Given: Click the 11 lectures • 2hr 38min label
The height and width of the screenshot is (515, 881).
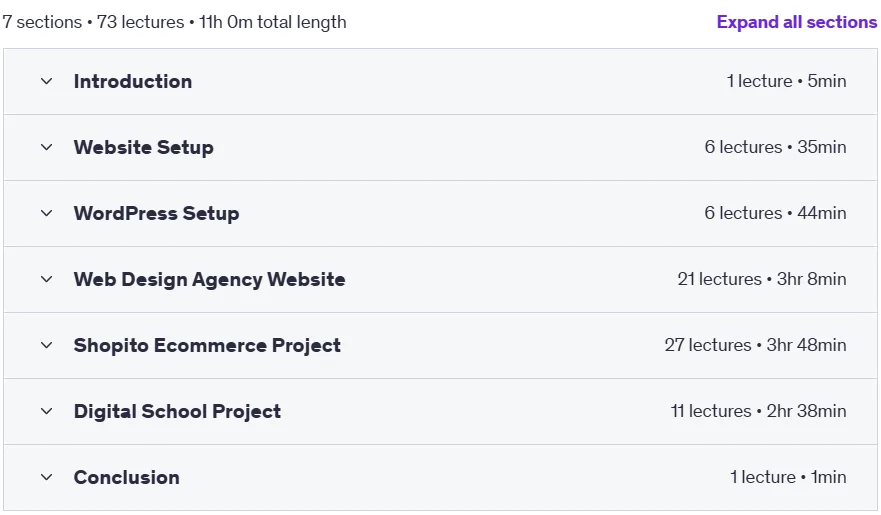Looking at the screenshot, I should 758,411.
